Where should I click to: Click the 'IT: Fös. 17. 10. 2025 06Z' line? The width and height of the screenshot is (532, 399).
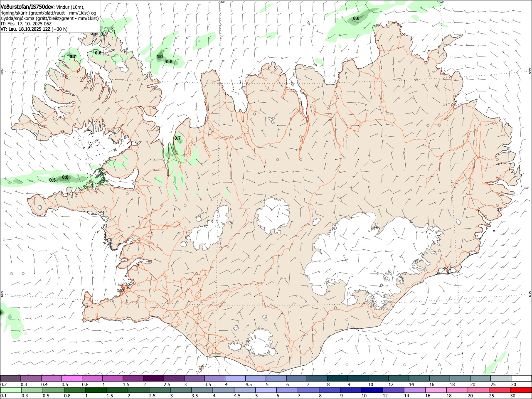click(x=26, y=24)
